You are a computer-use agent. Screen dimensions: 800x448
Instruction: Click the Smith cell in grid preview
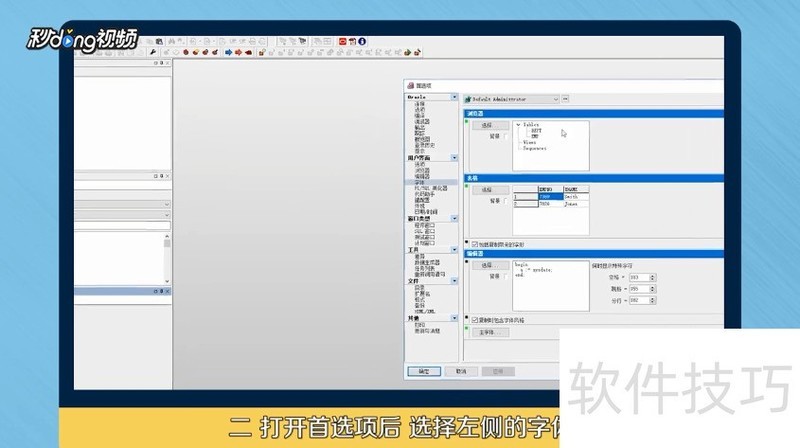click(x=576, y=196)
